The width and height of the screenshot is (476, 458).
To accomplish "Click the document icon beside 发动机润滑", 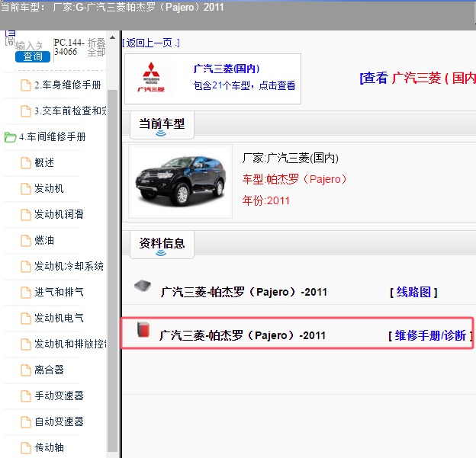I will coord(26,215).
